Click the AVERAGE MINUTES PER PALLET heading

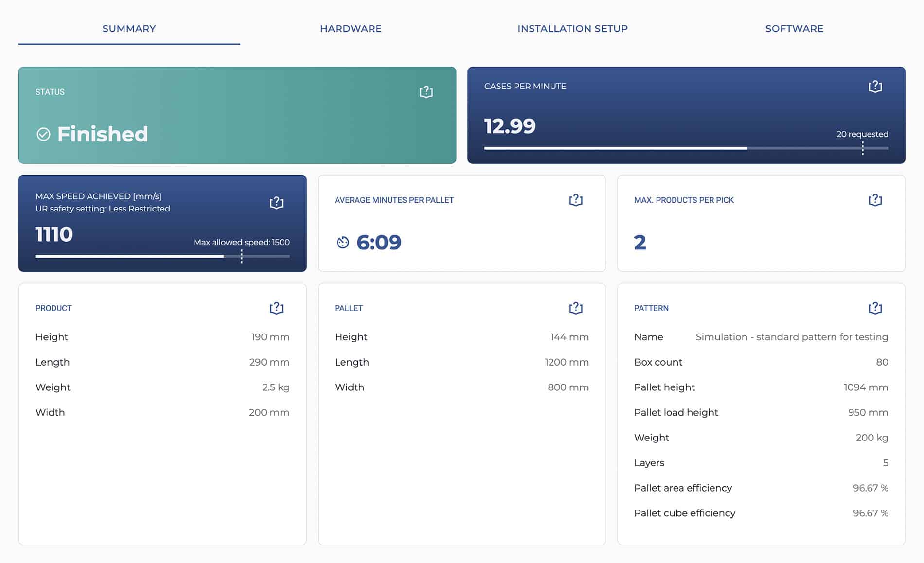pos(394,200)
